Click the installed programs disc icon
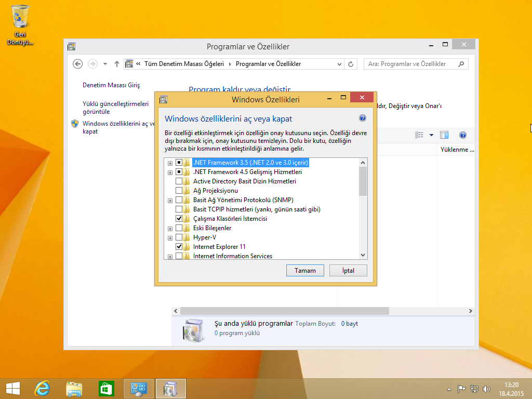Screen dimensions: 532x399 coord(193,330)
